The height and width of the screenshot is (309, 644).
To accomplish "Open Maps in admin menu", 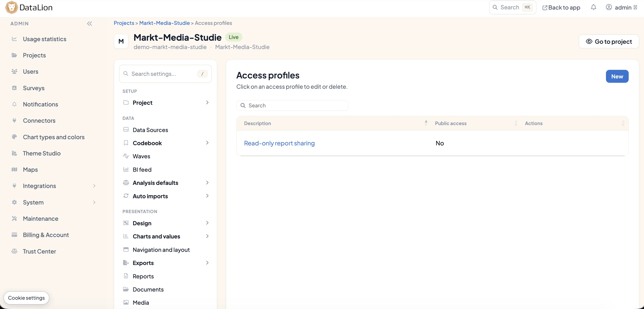I will click(30, 170).
